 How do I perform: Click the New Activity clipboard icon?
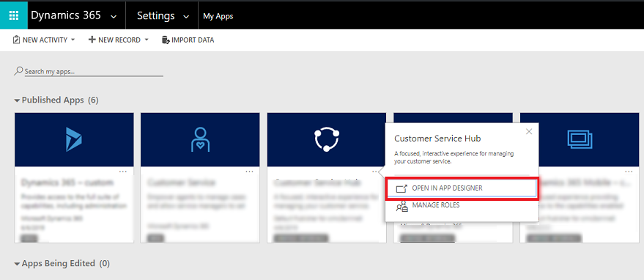click(x=16, y=40)
